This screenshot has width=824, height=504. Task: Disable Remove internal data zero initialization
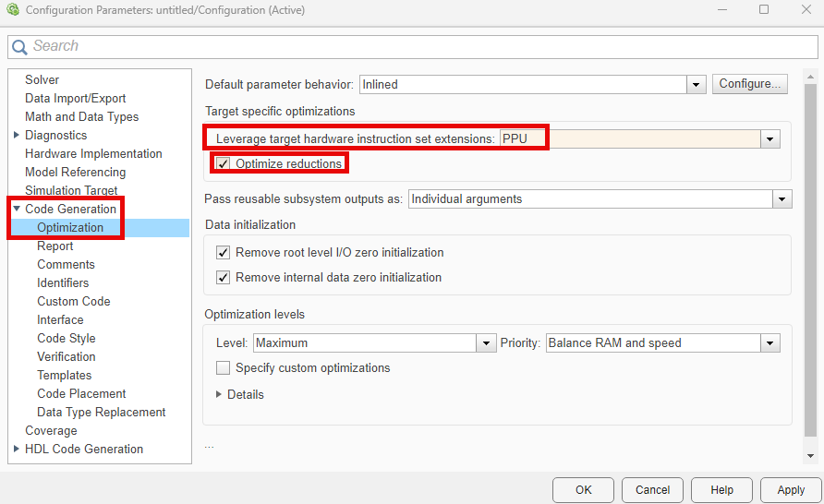point(223,278)
